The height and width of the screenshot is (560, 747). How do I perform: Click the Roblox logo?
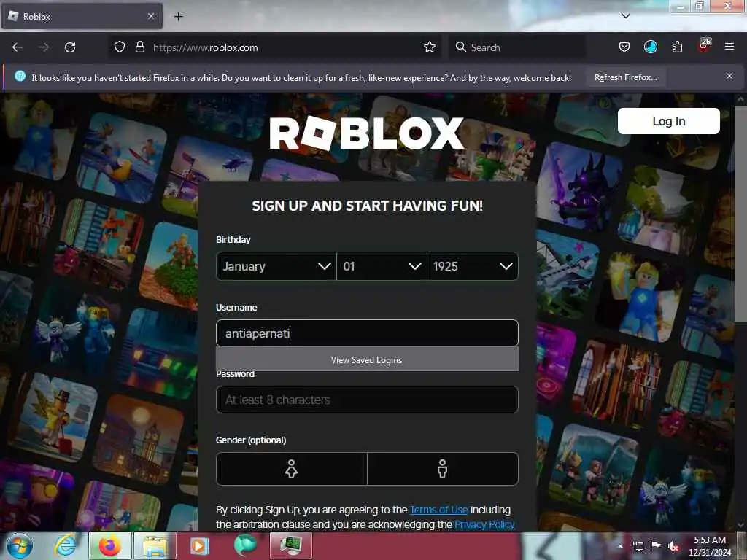[367, 133]
